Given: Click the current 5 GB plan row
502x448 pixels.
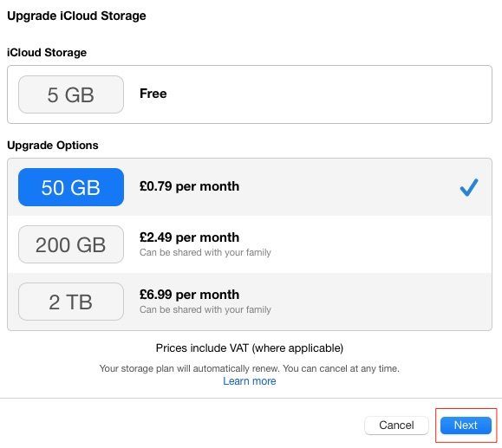Looking at the screenshot, I should click(250, 94).
